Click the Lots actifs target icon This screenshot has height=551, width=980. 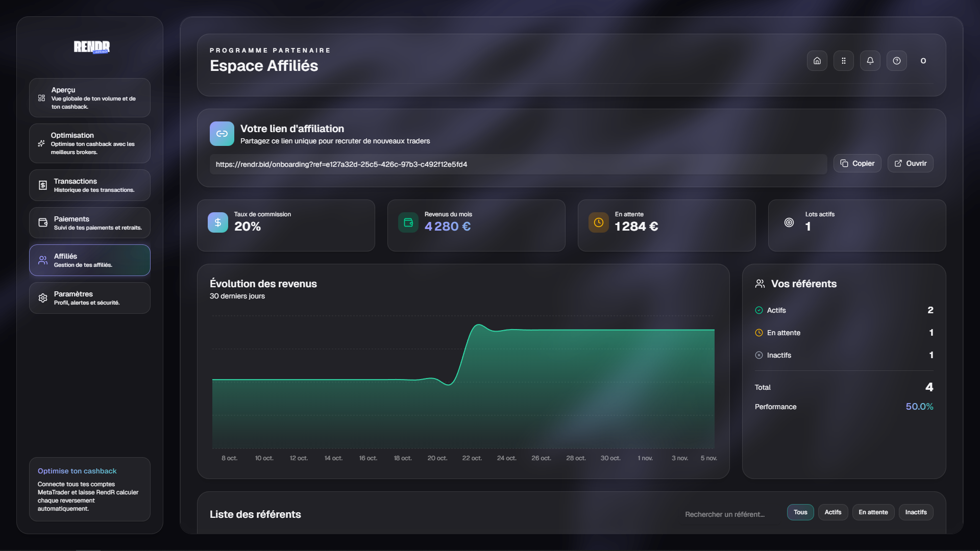[x=789, y=222]
